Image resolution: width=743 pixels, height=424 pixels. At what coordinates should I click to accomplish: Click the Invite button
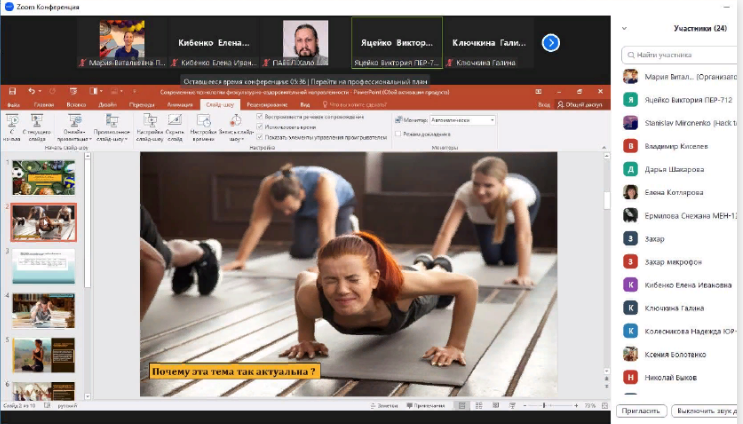coord(640,411)
